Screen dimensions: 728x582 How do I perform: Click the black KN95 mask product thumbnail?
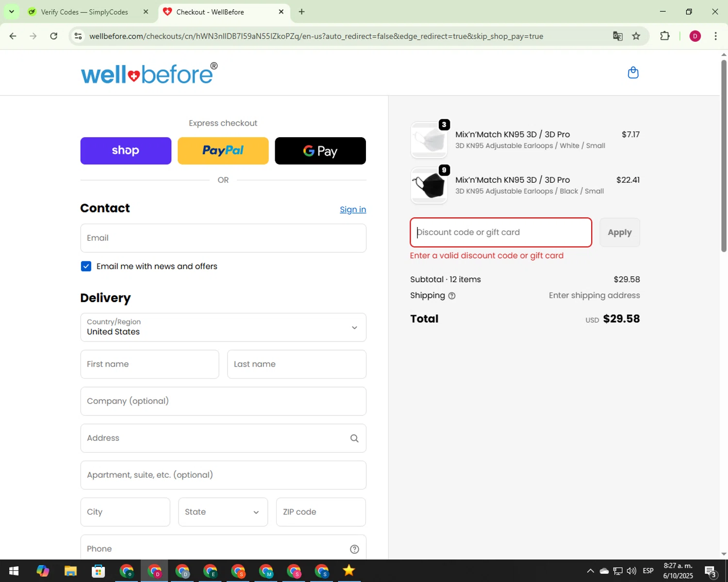tap(429, 186)
